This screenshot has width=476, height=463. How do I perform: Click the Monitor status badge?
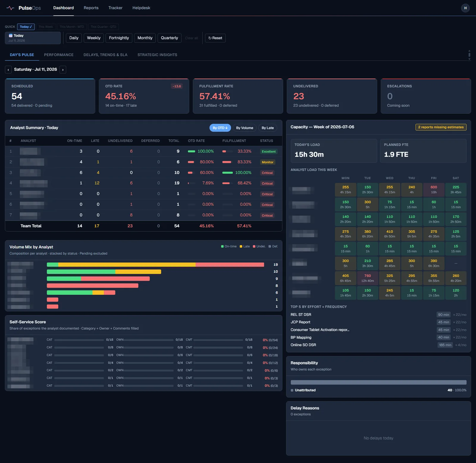click(x=267, y=162)
